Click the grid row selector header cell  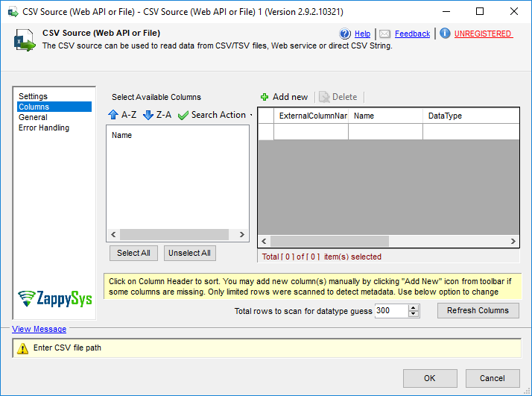pyautogui.click(x=266, y=116)
